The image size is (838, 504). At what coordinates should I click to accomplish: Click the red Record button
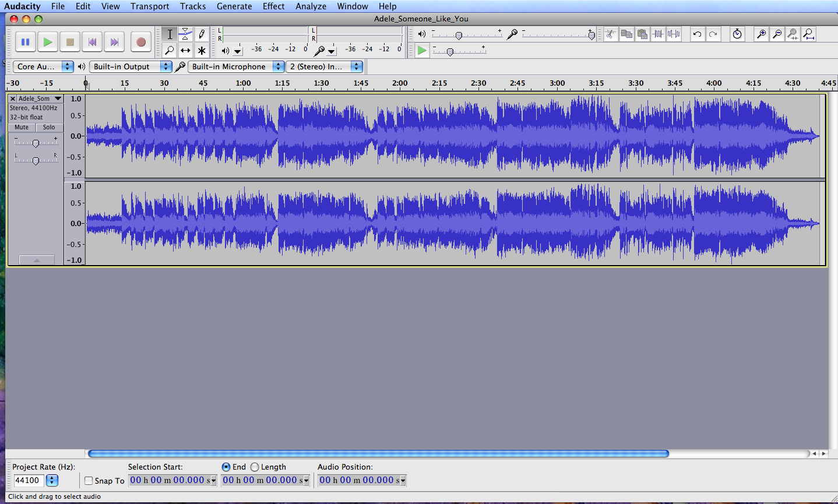pos(141,42)
